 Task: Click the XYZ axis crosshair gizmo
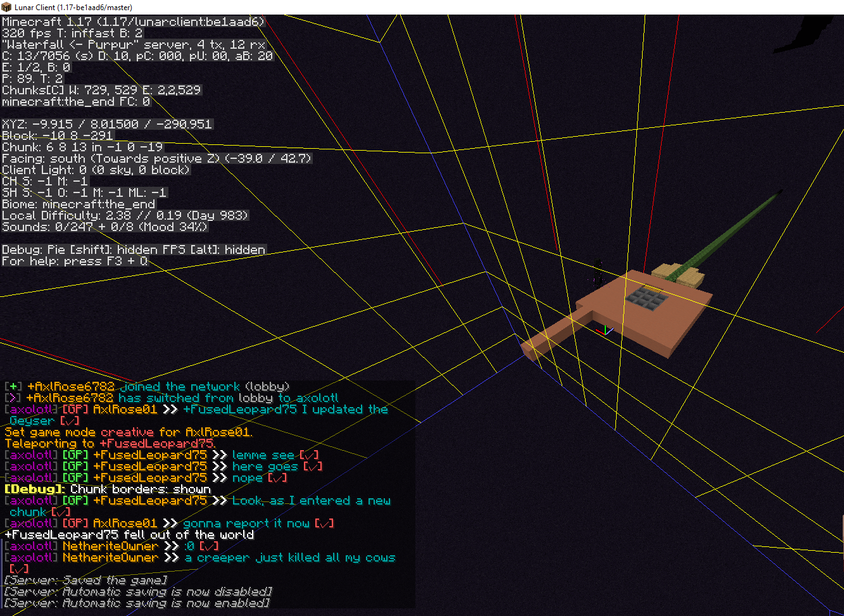(605, 330)
